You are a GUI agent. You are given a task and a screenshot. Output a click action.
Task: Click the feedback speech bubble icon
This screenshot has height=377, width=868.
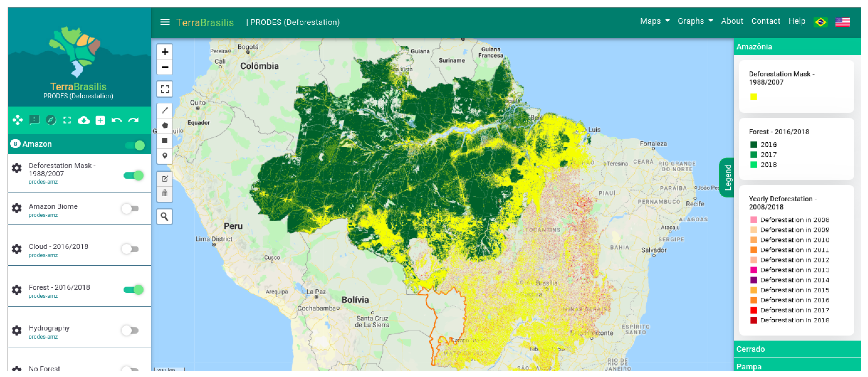click(34, 120)
